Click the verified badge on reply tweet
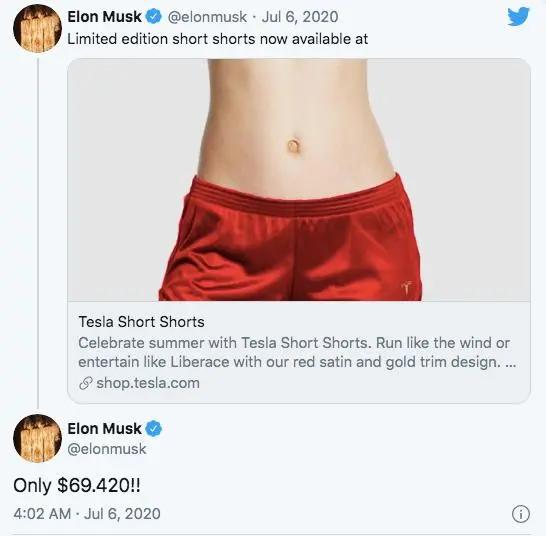 point(153,428)
